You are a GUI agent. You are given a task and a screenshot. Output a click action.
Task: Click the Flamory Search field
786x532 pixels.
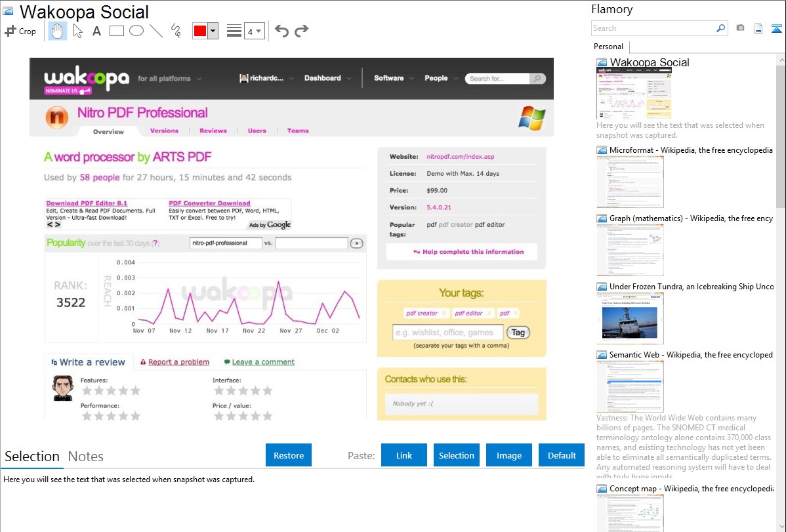pyautogui.click(x=653, y=28)
